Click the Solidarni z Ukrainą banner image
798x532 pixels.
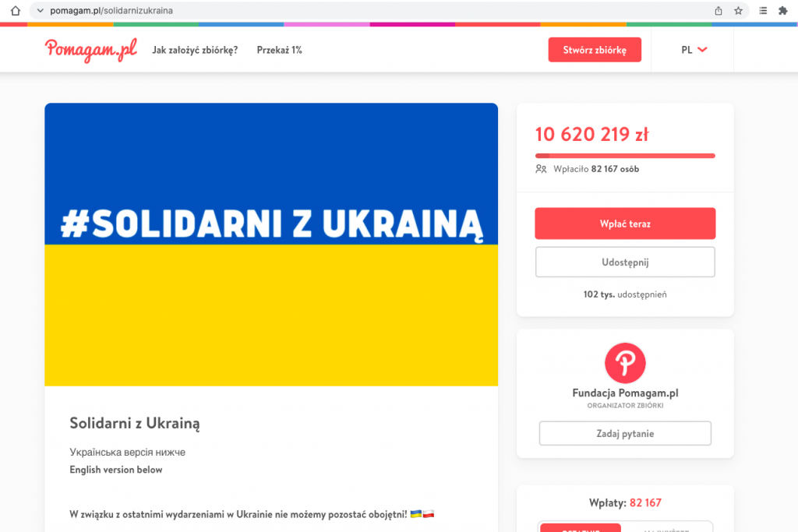[x=271, y=244]
